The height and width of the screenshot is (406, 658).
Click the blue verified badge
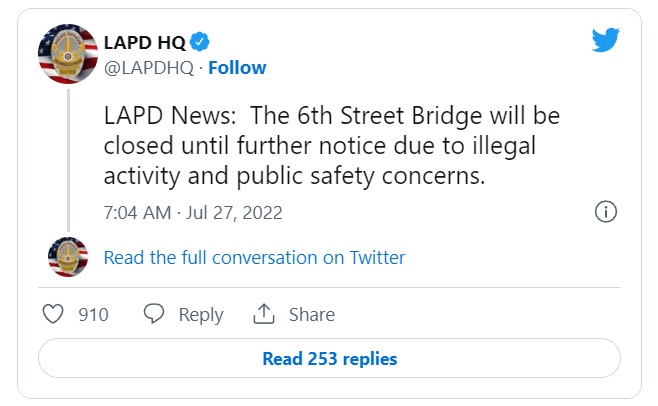coord(200,42)
